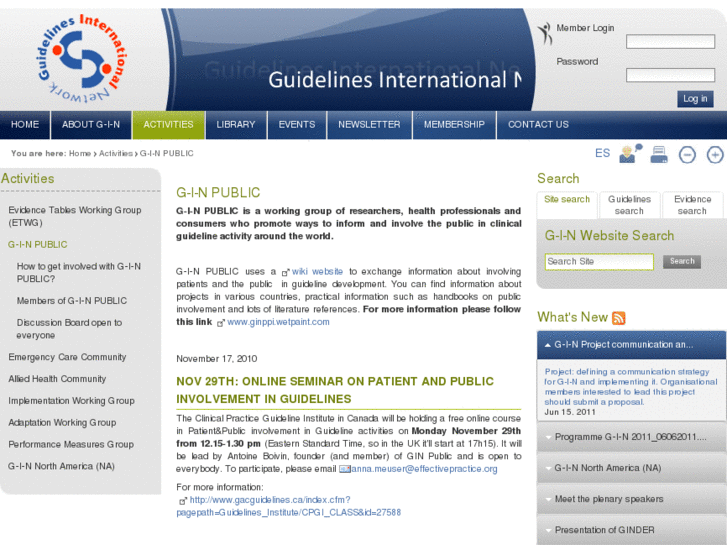727x545 pixels.
Task: Open Evidence Tables Working Group (ETWG)
Action: (75, 217)
